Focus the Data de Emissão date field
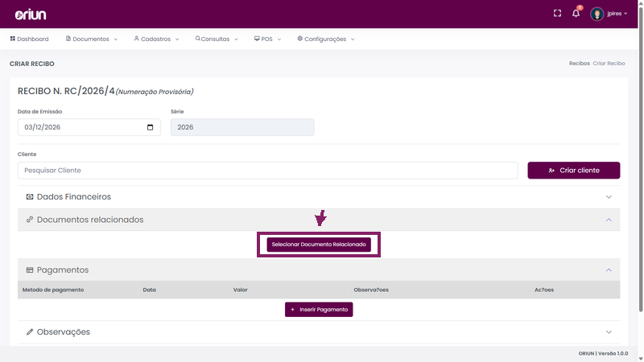Viewport: 644px width, 362px height. 89,127
